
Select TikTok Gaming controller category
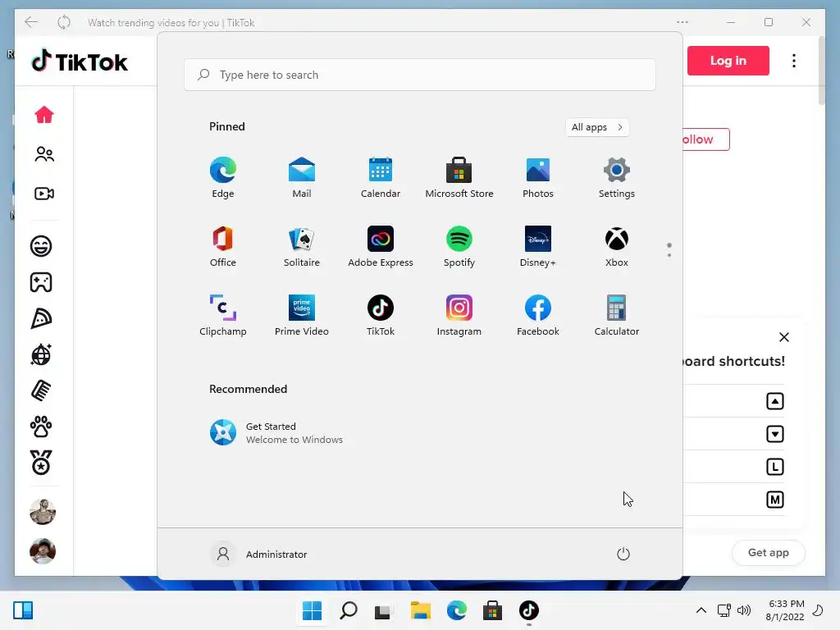(x=41, y=282)
